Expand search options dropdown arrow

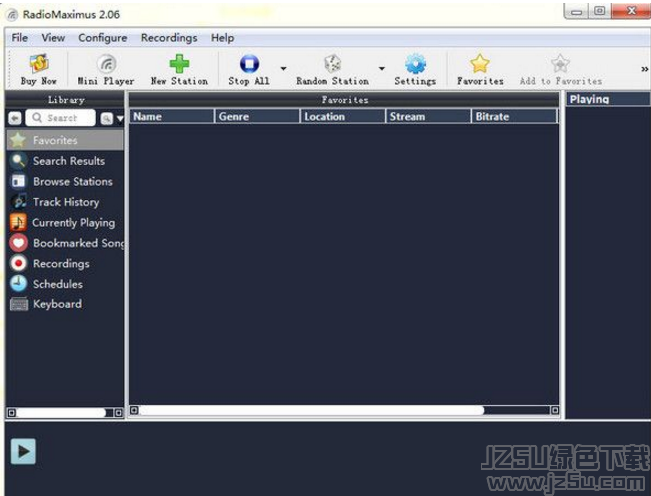pyautogui.click(x=120, y=119)
